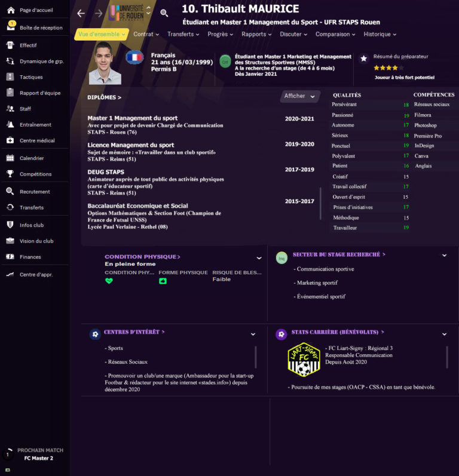Expand the Stats Carrière panel chevron
Screen dimensions: 459x476
click(444, 334)
